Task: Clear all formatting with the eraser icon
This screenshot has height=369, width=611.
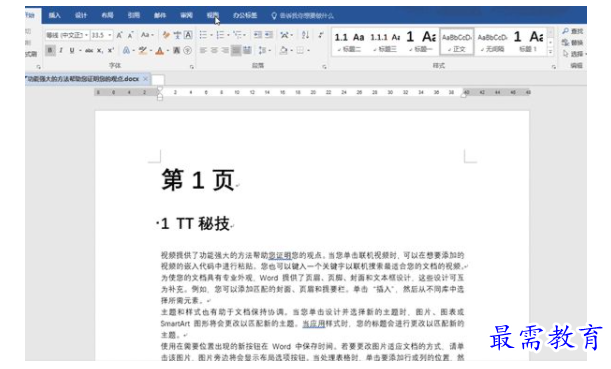Action: click(166, 35)
